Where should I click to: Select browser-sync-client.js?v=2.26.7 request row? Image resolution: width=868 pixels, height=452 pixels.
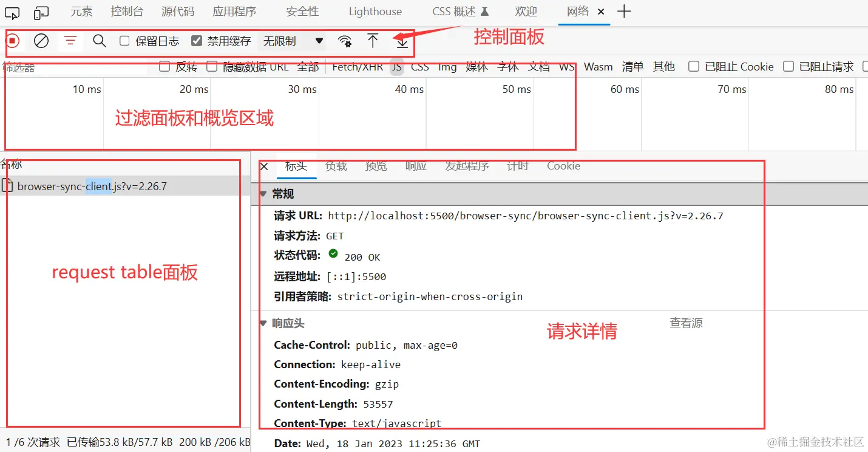pyautogui.click(x=125, y=186)
